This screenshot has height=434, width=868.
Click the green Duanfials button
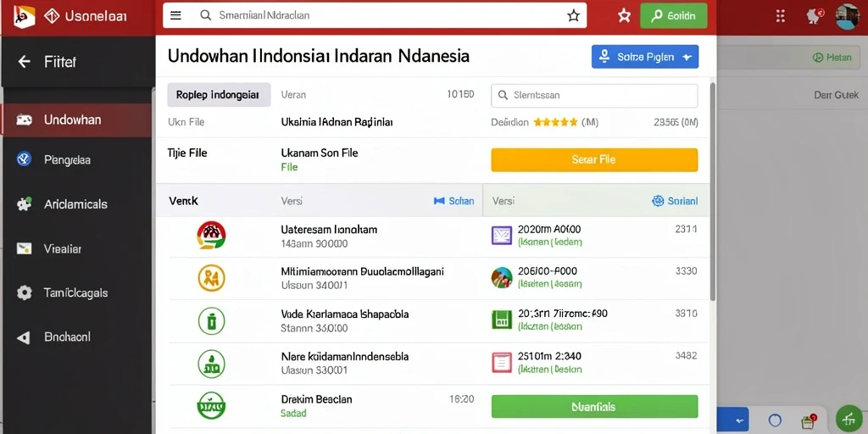coord(594,406)
